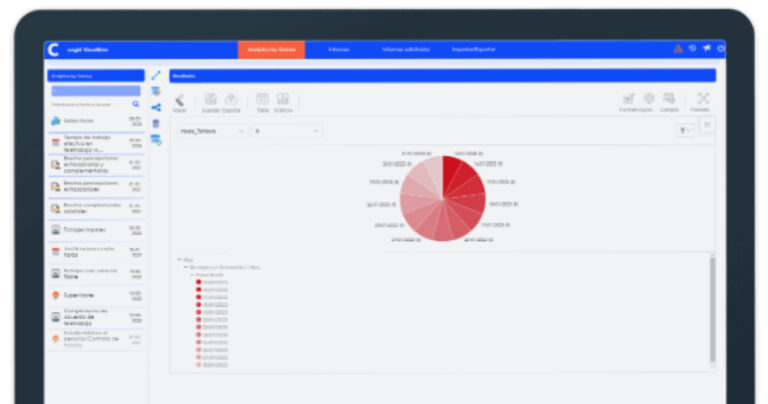768x404 pixels.
Task: Open the dropdown next to the Horas selector
Action: pos(287,131)
